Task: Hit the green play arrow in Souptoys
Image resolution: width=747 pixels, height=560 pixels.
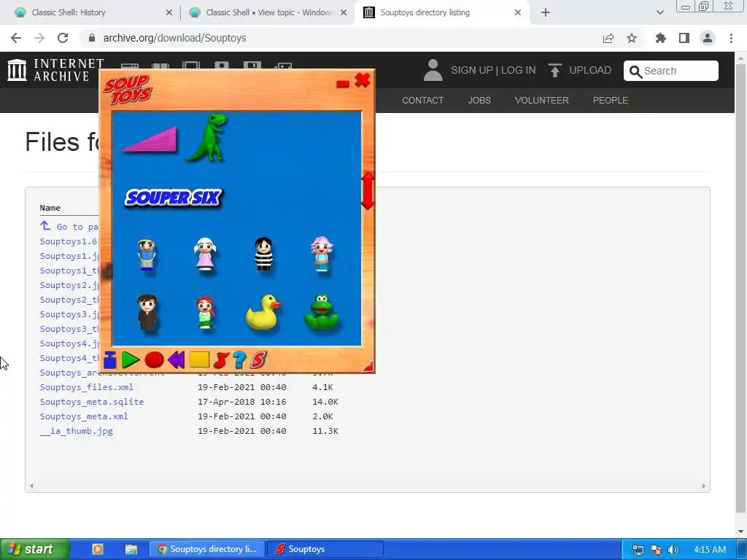Action: (x=130, y=360)
